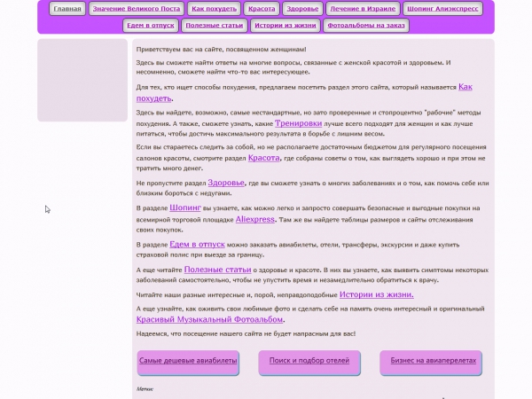This screenshot has width=532, height=399.
Task: Open Полезные статьи in navigation bar
Action: [215, 26]
